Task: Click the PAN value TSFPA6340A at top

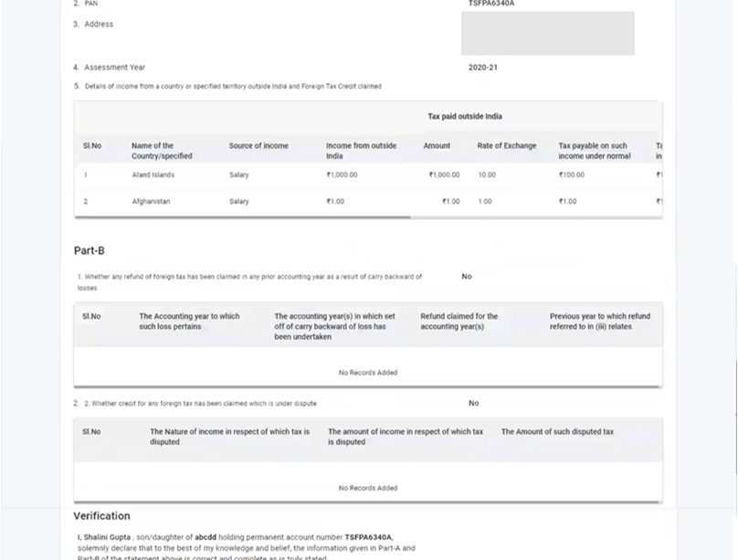Action: [491, 4]
